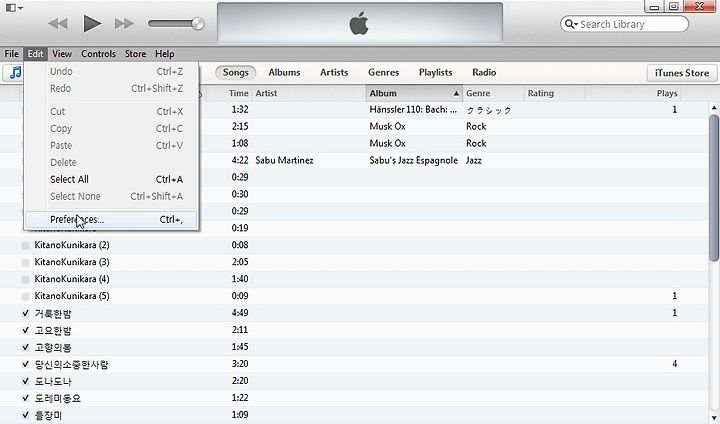Select the KitanoKunikara (2) song title
The image size is (720, 424).
tap(72, 245)
